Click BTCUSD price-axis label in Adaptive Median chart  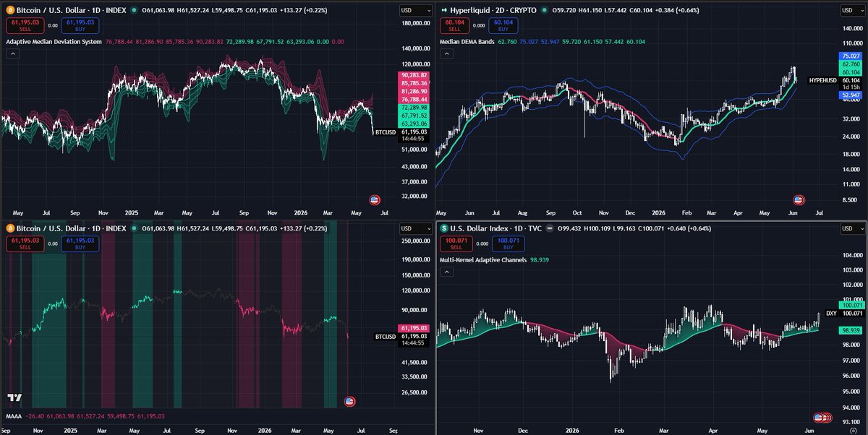pos(385,132)
